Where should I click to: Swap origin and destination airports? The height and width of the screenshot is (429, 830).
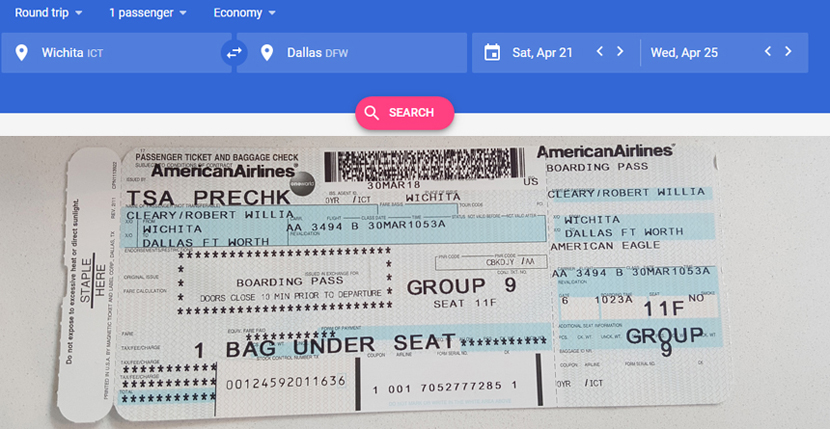(x=234, y=52)
